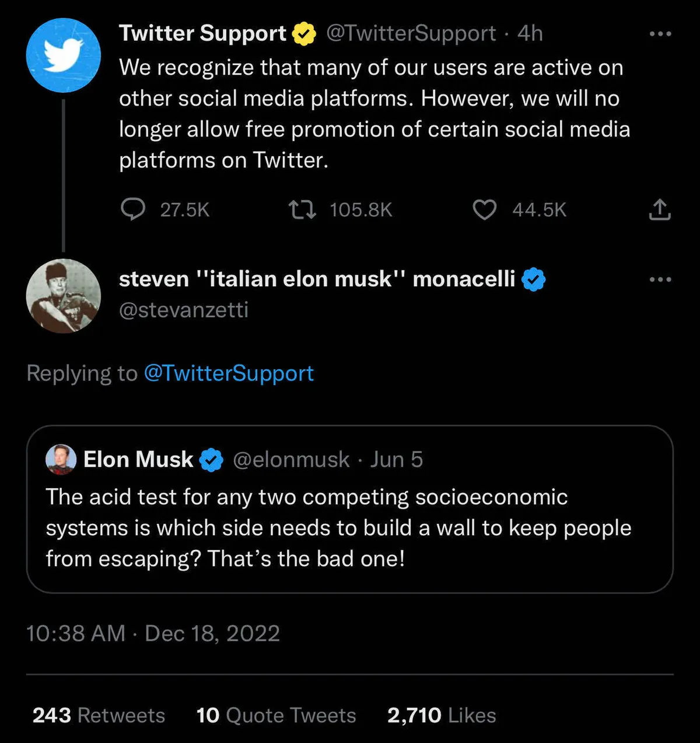The height and width of the screenshot is (743, 700).
Task: Open more options for Twitter Support tweet
Action: point(660,34)
